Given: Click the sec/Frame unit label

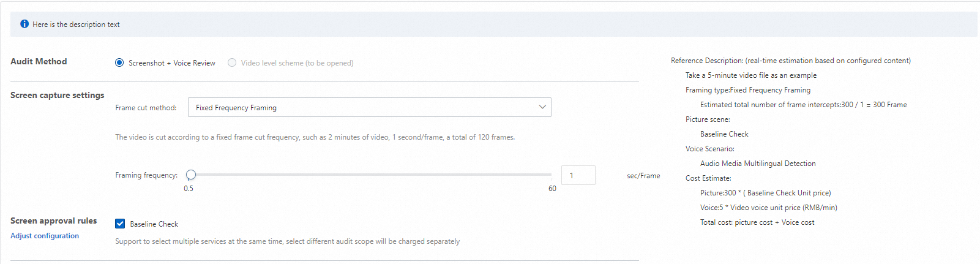Looking at the screenshot, I should 643,176.
